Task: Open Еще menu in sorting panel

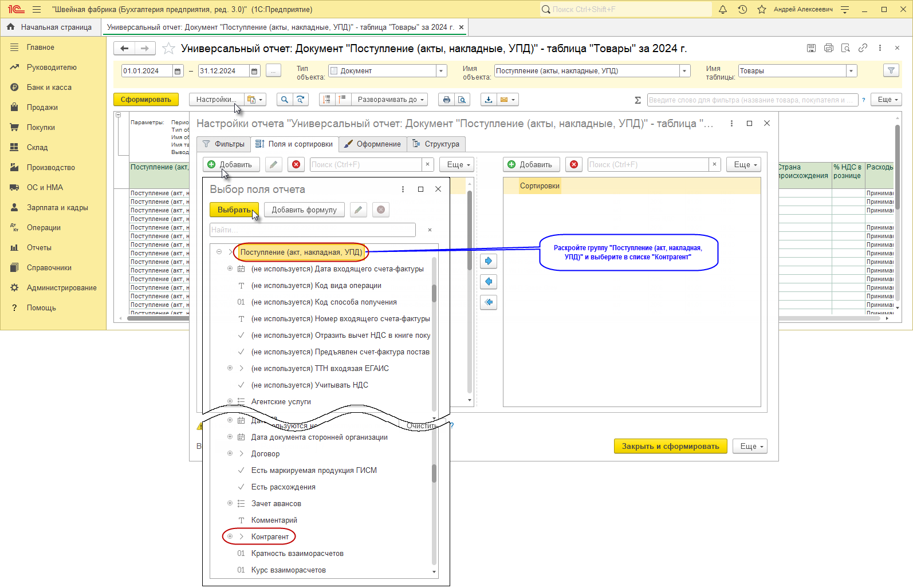Action: pyautogui.click(x=743, y=165)
